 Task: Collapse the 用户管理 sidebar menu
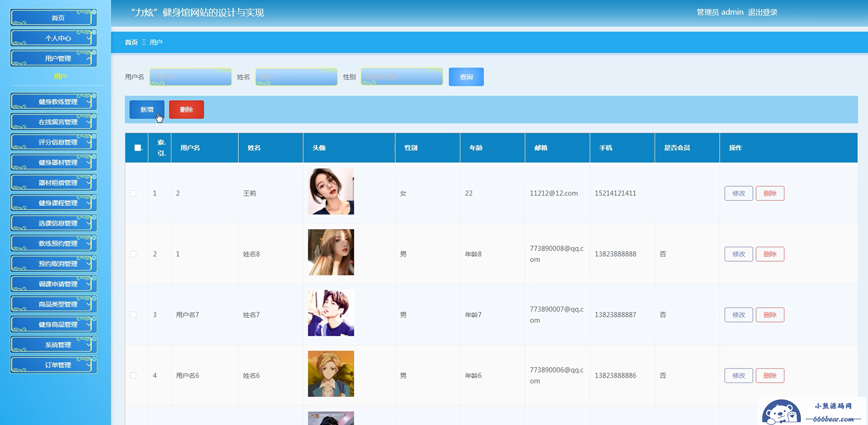point(54,58)
